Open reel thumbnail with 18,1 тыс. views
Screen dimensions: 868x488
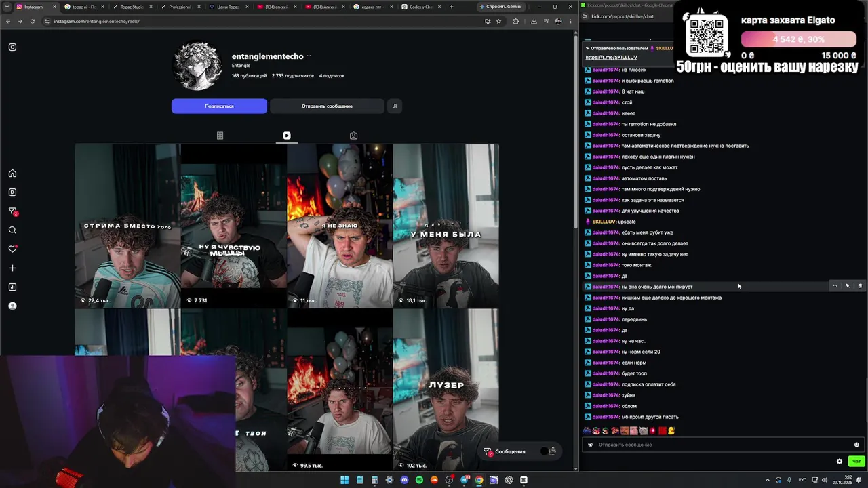[x=446, y=226]
